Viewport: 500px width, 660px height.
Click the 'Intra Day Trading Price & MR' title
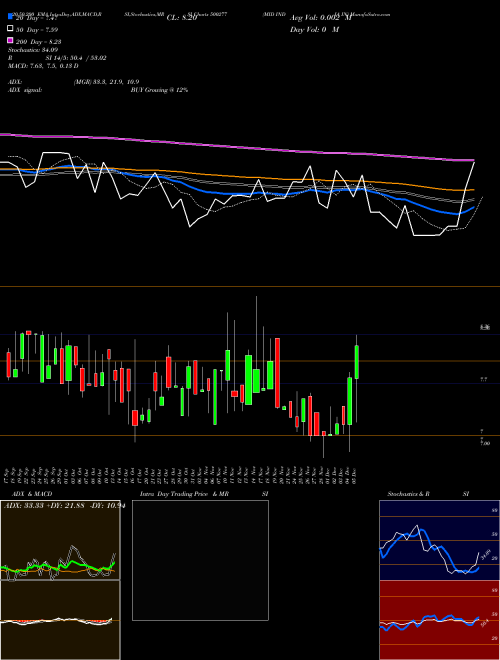pos(184,494)
